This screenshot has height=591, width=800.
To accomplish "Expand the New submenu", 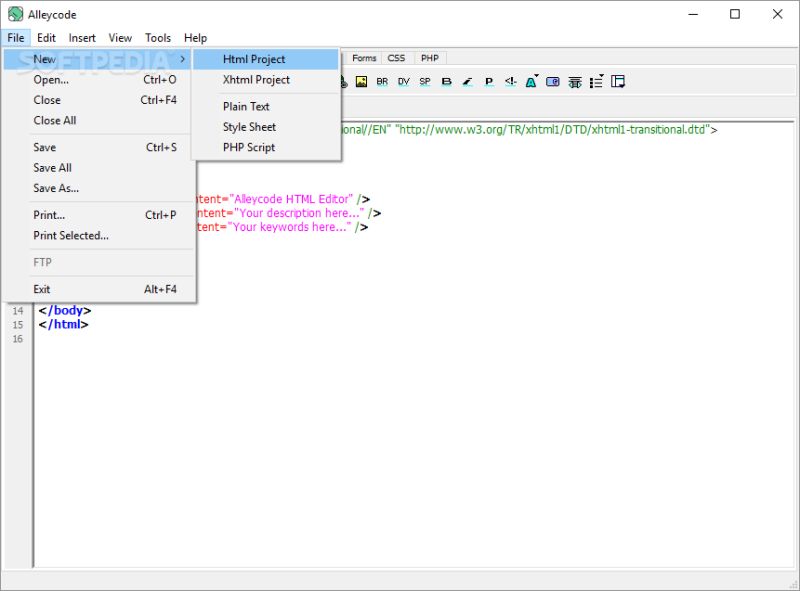I will click(44, 59).
